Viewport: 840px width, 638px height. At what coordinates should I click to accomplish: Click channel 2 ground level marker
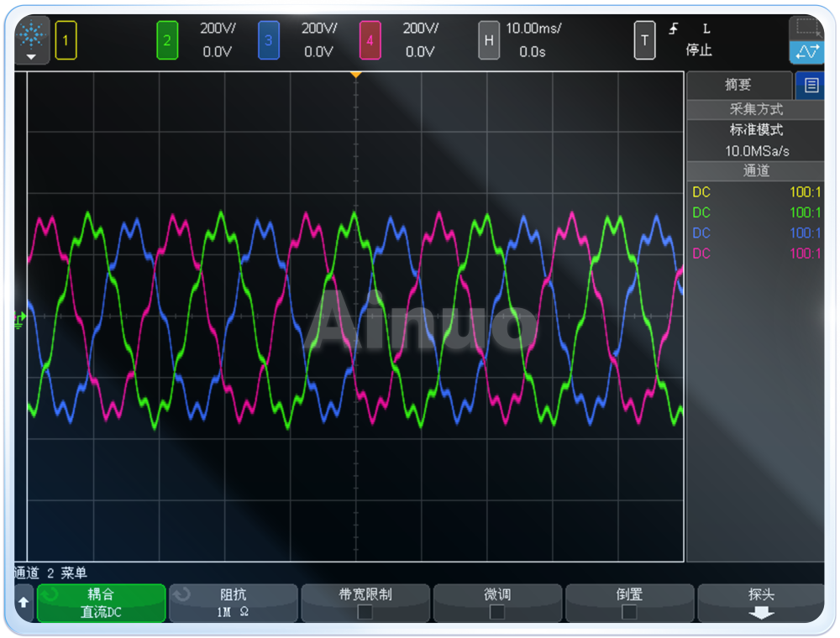click(19, 320)
